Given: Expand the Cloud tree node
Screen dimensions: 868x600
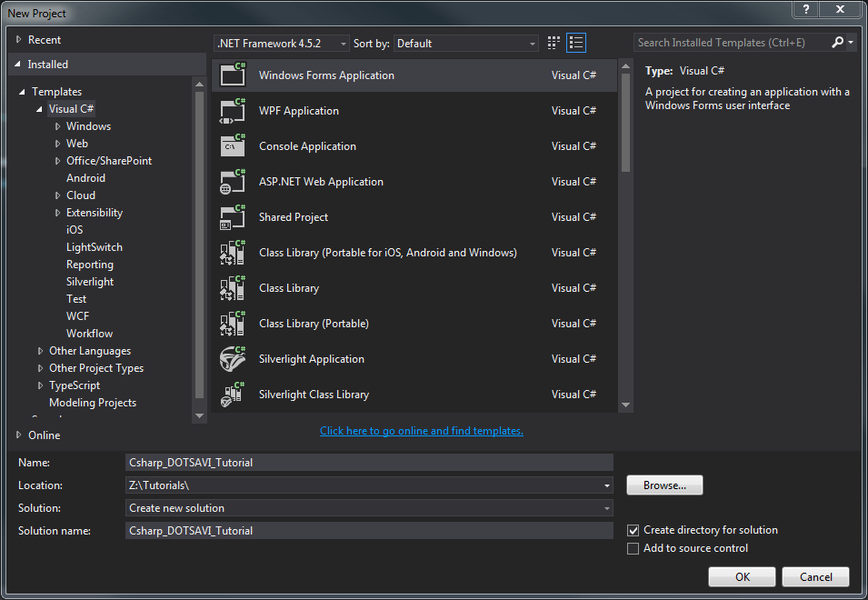Looking at the screenshot, I should pyautogui.click(x=57, y=195).
